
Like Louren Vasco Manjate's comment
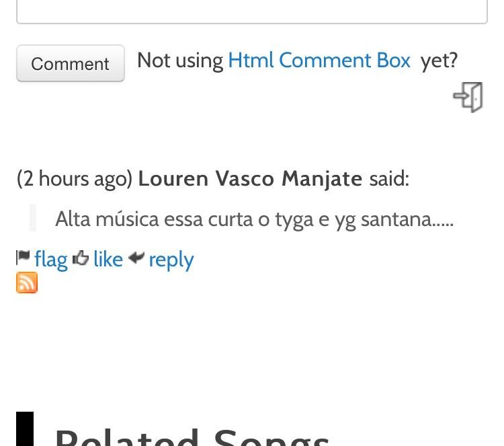[108, 259]
